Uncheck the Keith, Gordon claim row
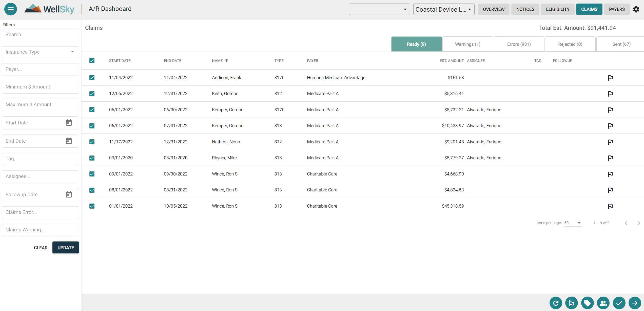The width and height of the screenshot is (644, 311). click(92, 94)
